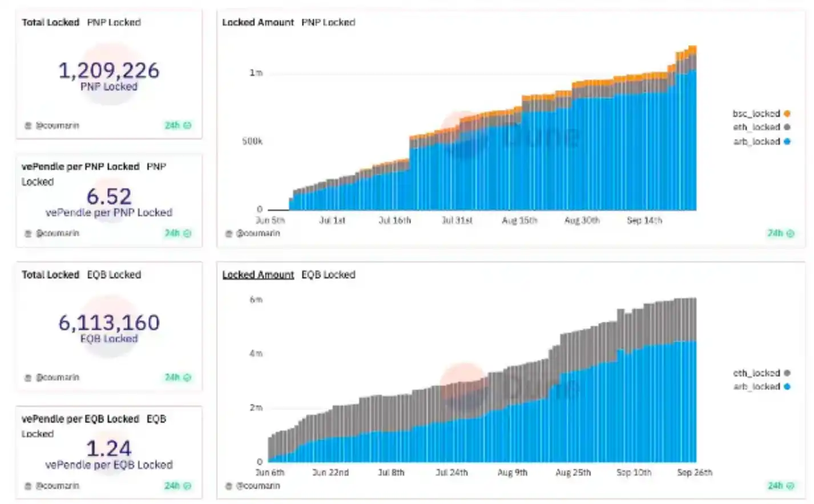Viewport: 814px width, 504px height.
Task: Click the blue arb_locked color dot in the PNP legend
Action: 787,142
